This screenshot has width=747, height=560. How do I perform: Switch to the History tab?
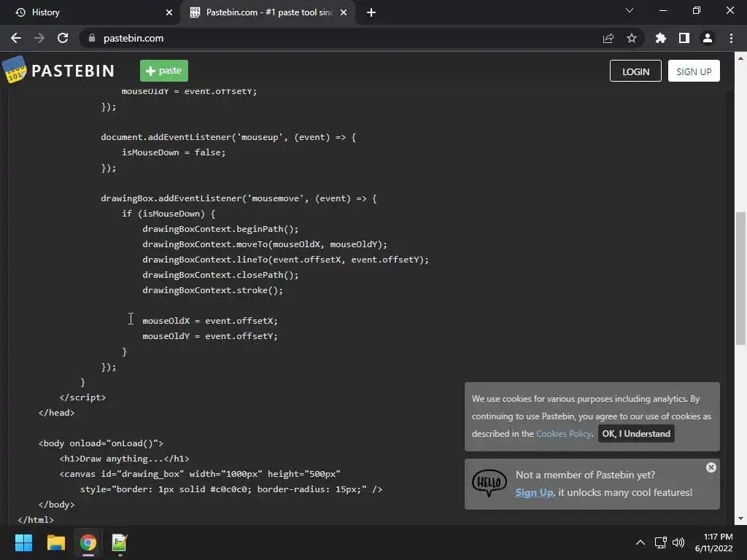(90, 12)
